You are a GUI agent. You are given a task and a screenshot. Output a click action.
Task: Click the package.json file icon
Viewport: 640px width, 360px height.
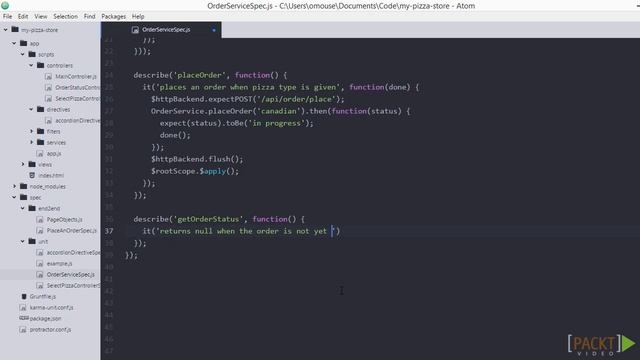pyautogui.click(x=24, y=318)
